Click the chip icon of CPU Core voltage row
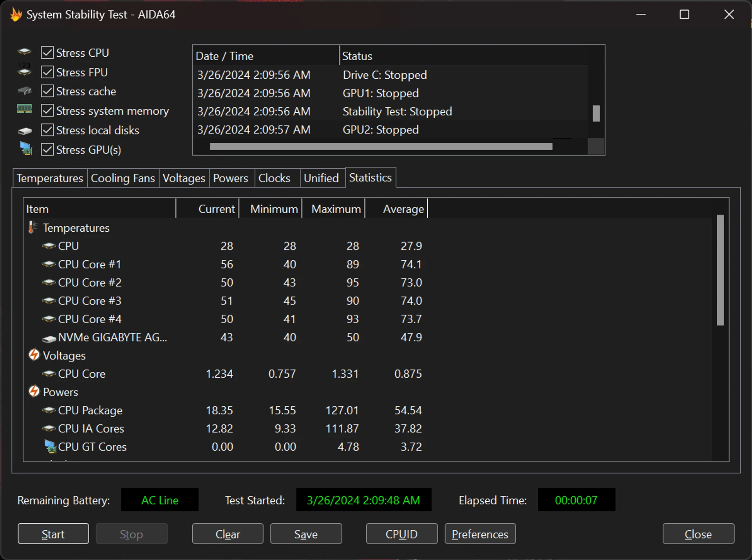The image size is (752, 560). (49, 374)
